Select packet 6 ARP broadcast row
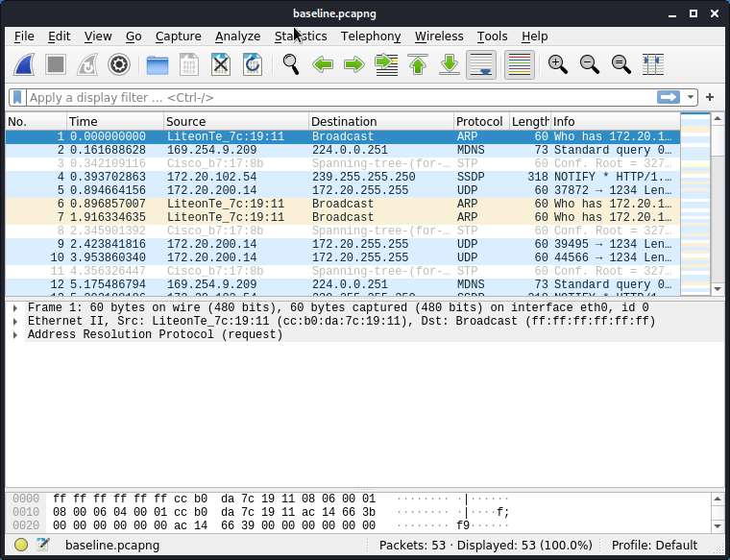This screenshot has width=730, height=560. click(343, 204)
